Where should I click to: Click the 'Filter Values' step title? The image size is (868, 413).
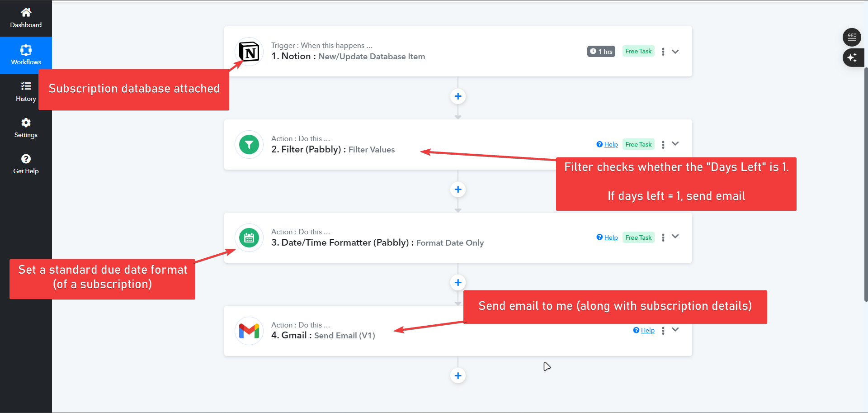click(x=372, y=150)
